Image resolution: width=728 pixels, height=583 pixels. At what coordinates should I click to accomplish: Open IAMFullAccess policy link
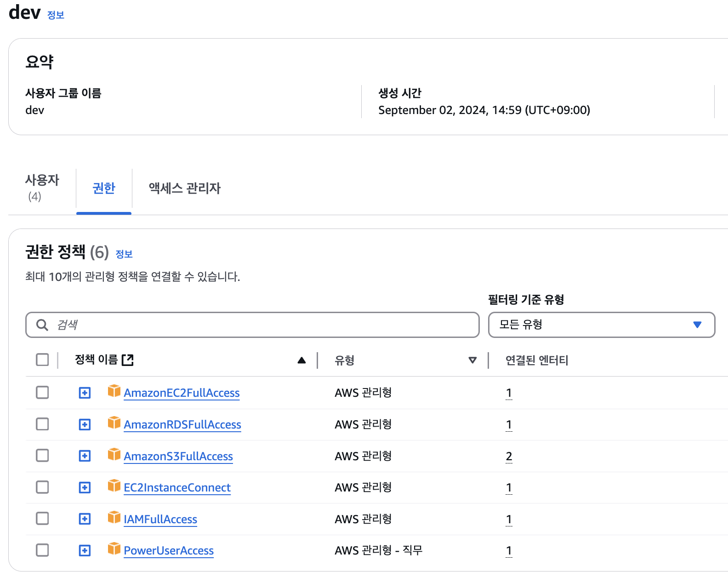[160, 520]
